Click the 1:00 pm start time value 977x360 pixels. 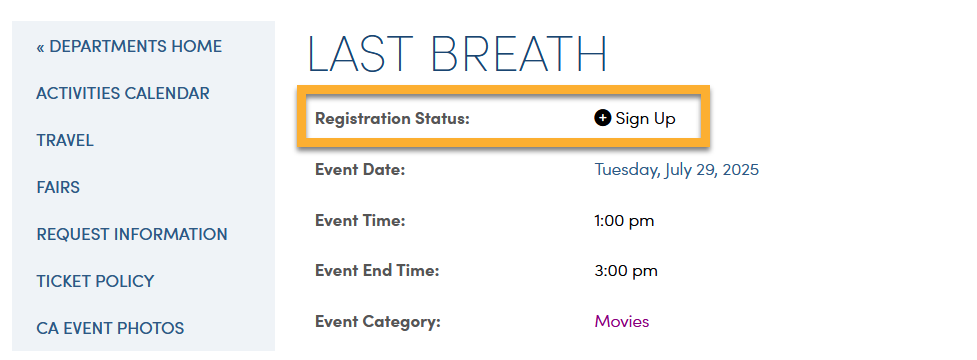tap(624, 220)
